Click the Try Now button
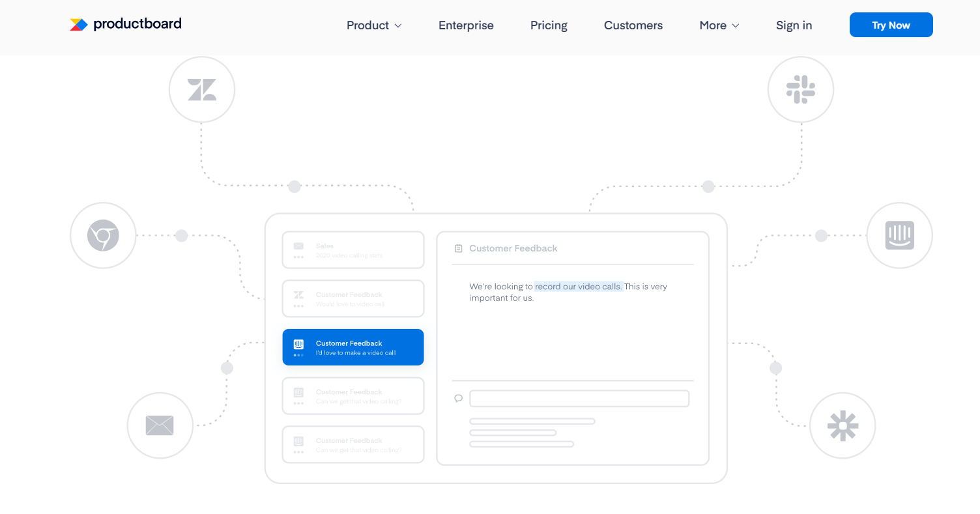The height and width of the screenshot is (514, 980). click(x=891, y=25)
